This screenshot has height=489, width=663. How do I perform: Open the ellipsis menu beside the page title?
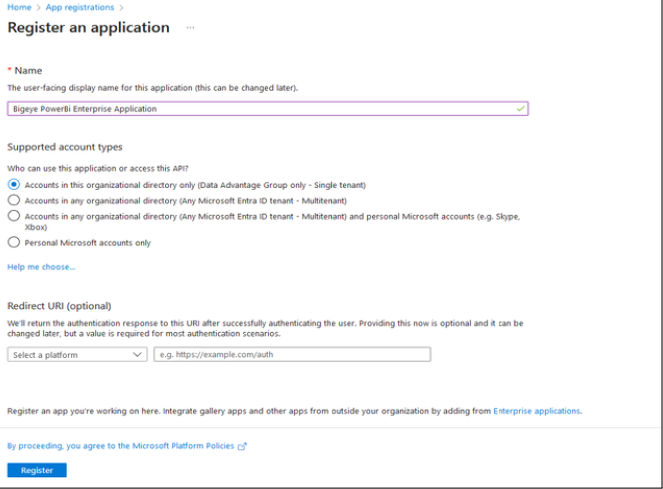pos(190,27)
